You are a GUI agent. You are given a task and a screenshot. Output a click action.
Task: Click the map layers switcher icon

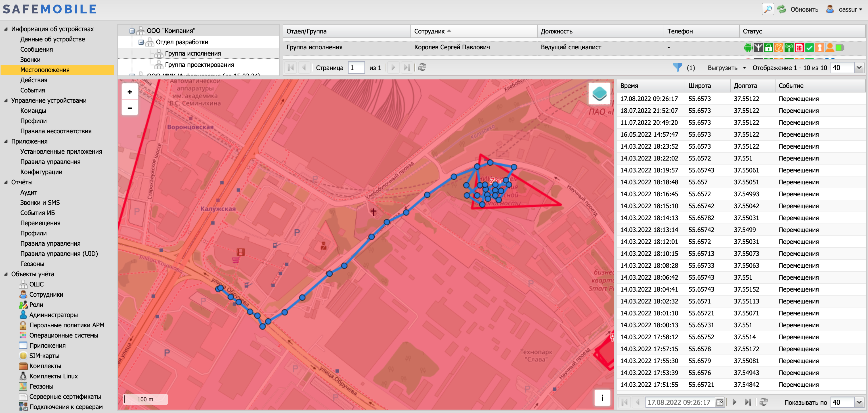click(599, 93)
